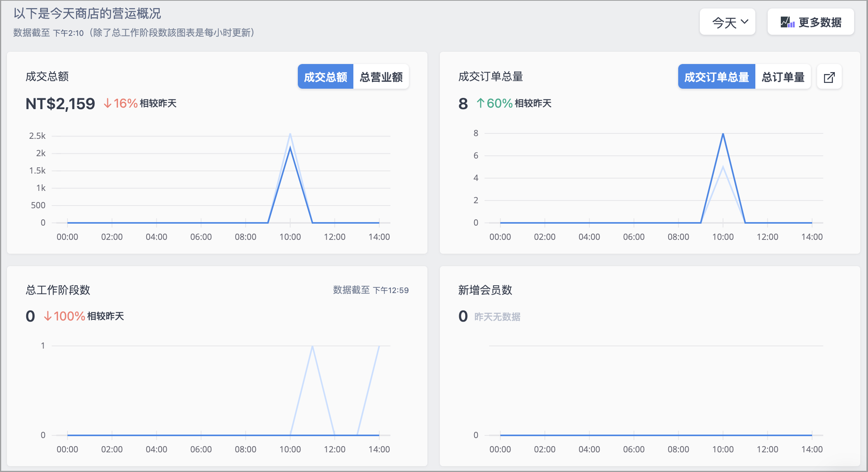
Task: Click the 更多数据 button
Action: pos(811,22)
